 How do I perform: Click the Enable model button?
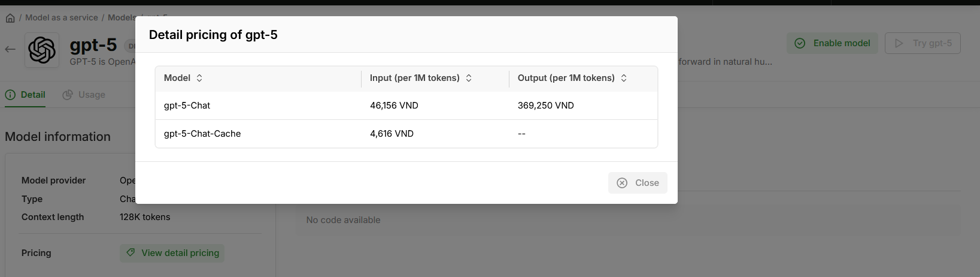[832, 43]
